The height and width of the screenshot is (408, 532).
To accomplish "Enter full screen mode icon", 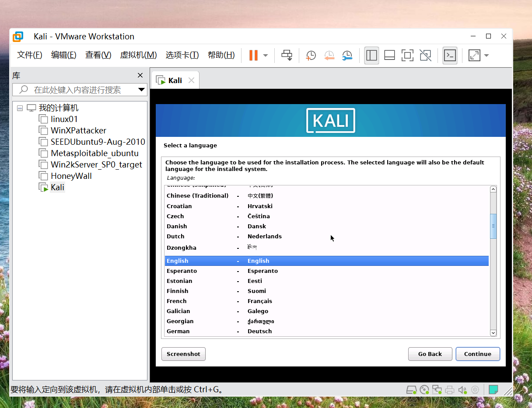I will click(x=407, y=55).
